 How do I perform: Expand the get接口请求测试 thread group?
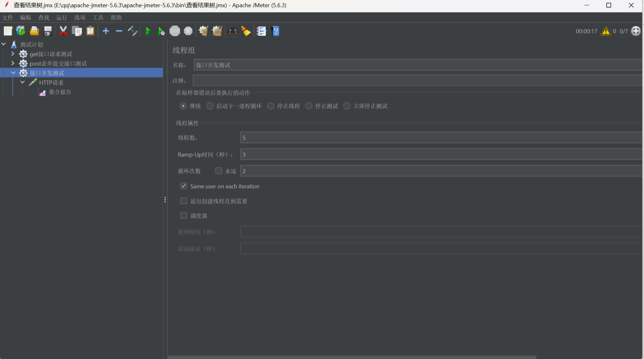tap(13, 54)
